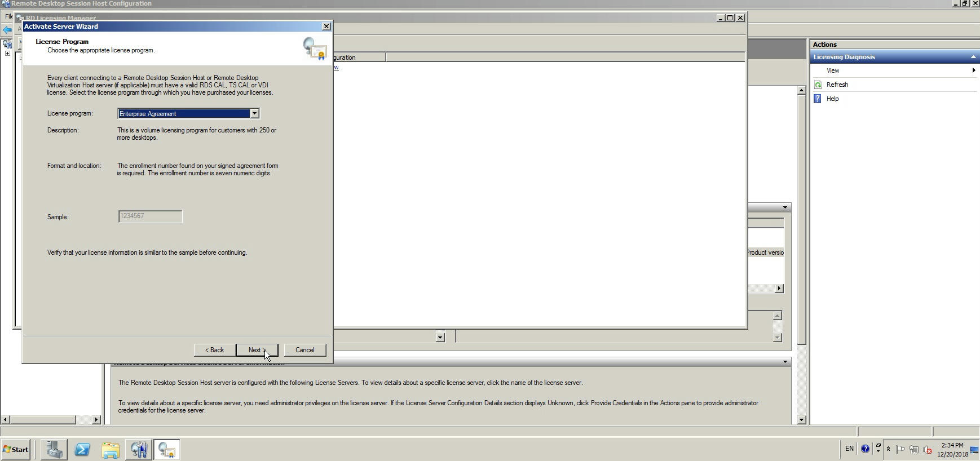The width and height of the screenshot is (980, 461).
Task: Open Windows Explorer folder icon in taskbar
Action: (111, 450)
